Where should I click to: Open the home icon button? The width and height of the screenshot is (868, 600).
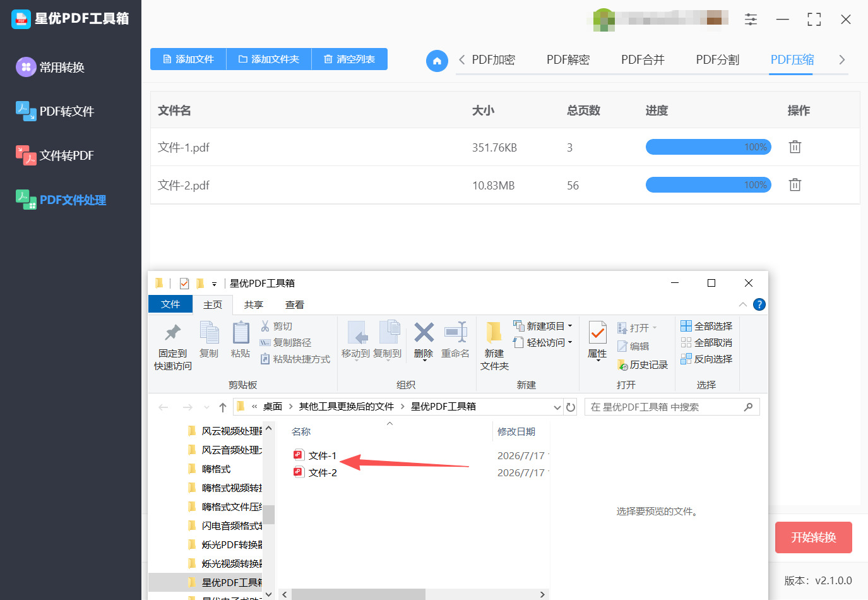437,61
